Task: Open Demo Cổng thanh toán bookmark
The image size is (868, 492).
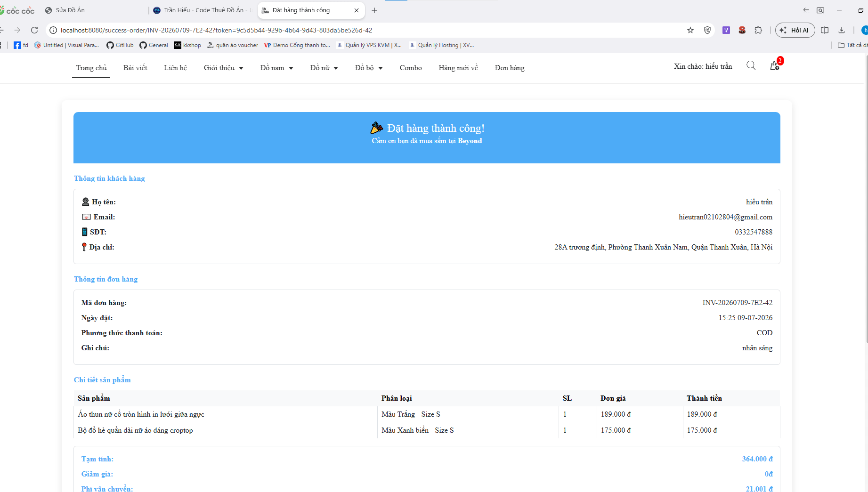Action: coord(297,45)
